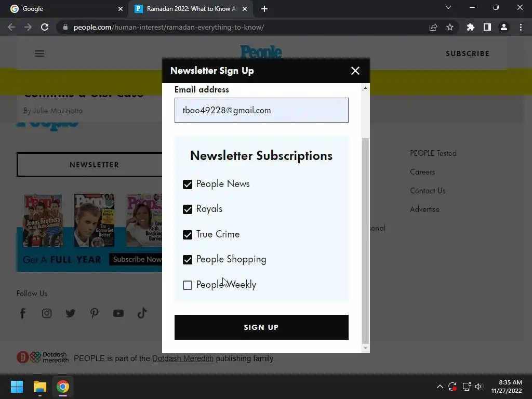Click the site lock icon in address bar
The image size is (532, 399).
(65, 27)
